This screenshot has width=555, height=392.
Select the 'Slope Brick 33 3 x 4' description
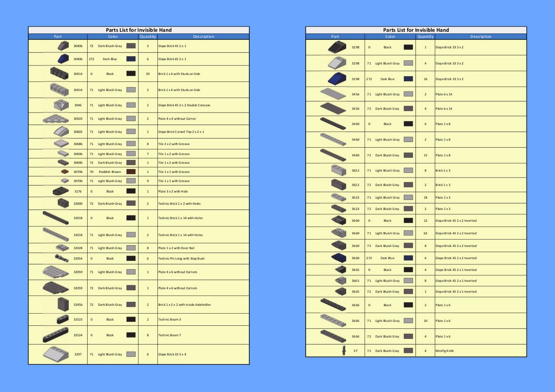pos(172,354)
